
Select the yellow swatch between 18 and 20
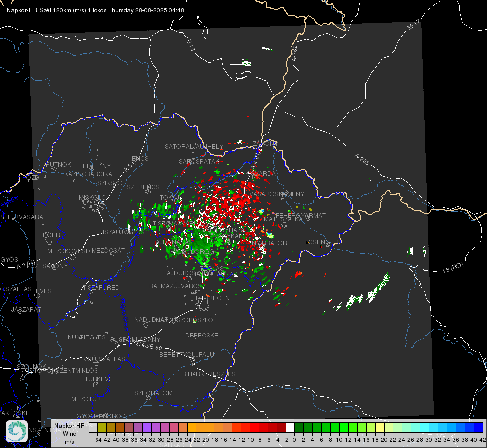(x=380, y=427)
